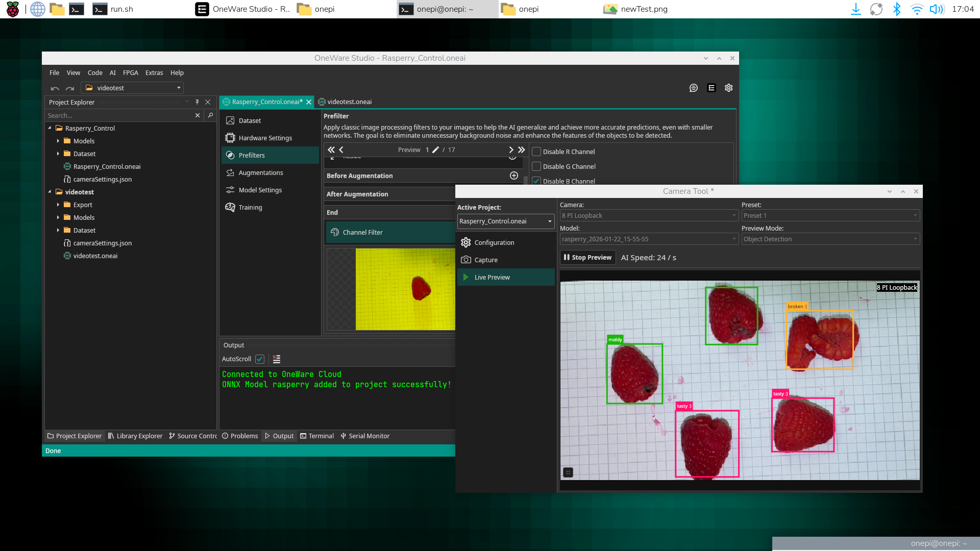Open the Dataset section of Rasperry_Control.oneai
The image size is (980, 551).
(250, 120)
